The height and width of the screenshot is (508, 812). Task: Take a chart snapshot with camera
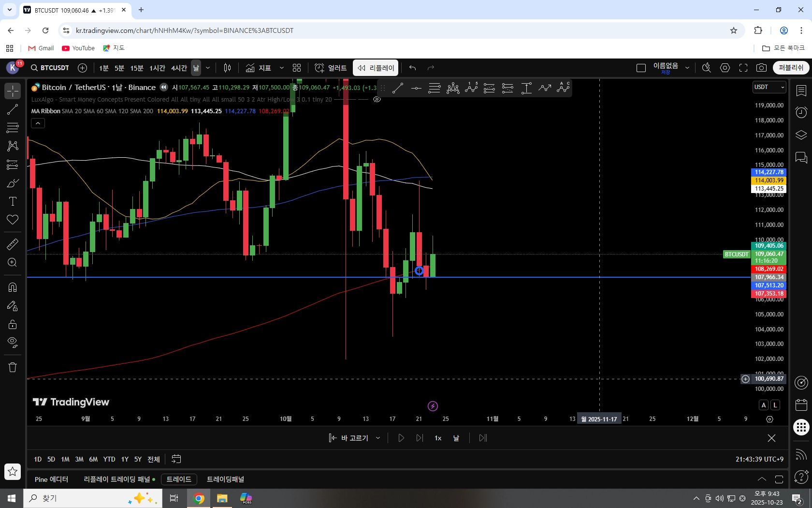(x=762, y=68)
